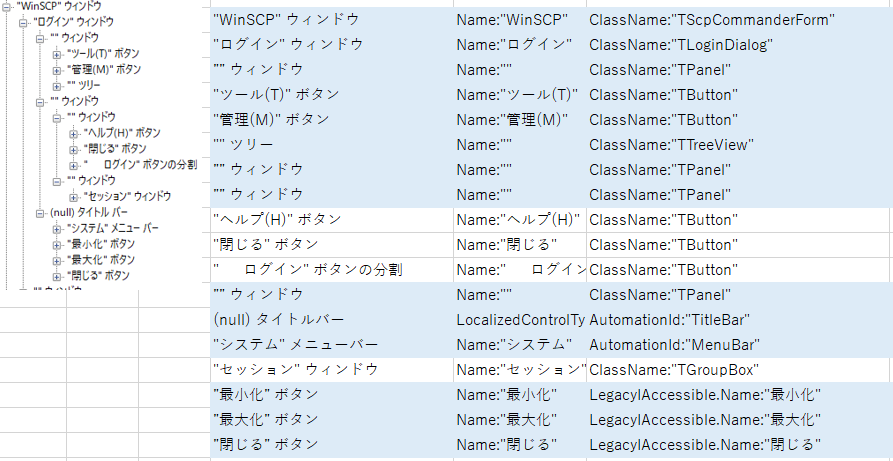The width and height of the screenshot is (893, 461).
Task: Select "最大化" ボタン label in the tree
Action: coord(101,260)
